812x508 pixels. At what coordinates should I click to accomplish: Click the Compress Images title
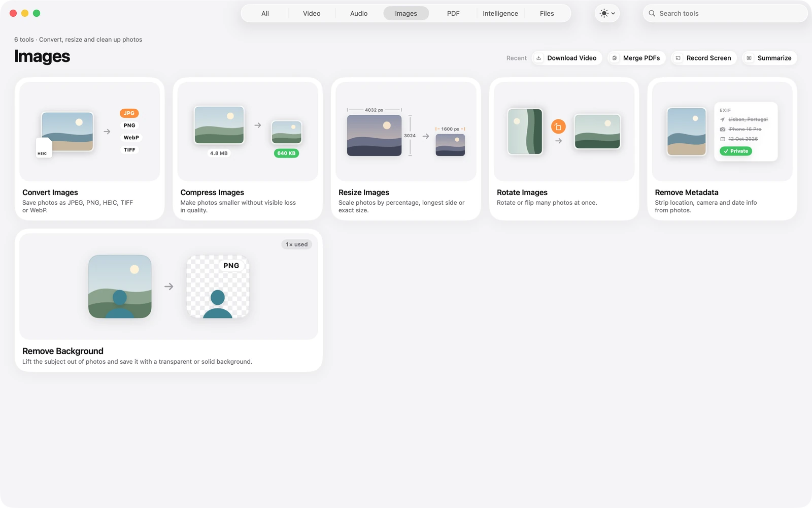[212, 193]
